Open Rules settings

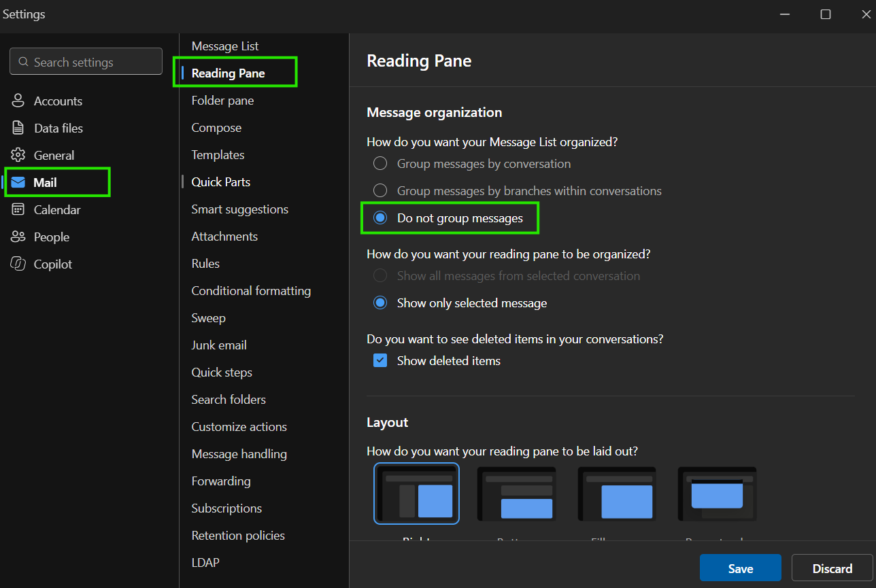[x=205, y=264]
